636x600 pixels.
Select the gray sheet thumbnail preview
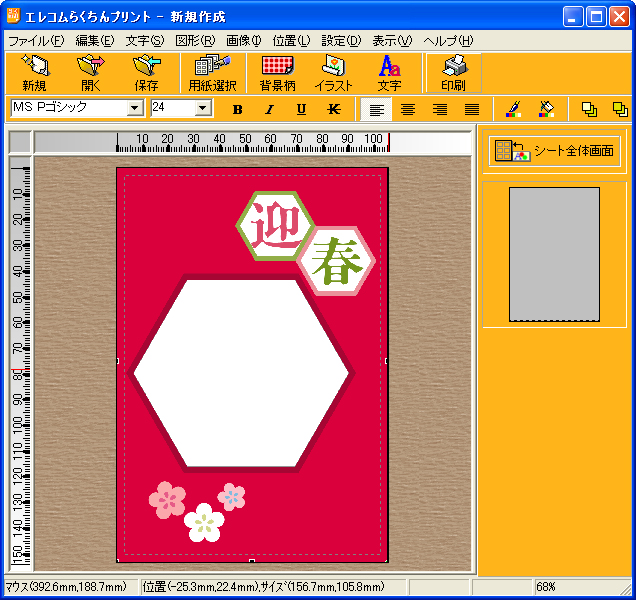coord(554,254)
